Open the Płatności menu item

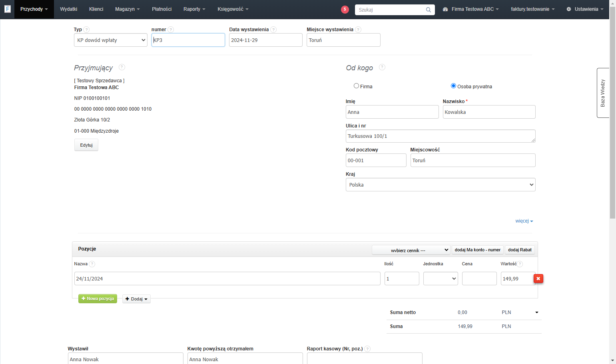(x=161, y=9)
